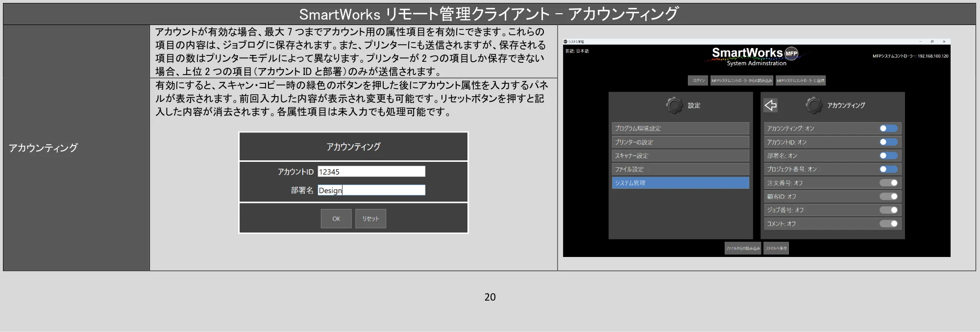Click リセット in the アカウンティング dialog

pos(370,219)
